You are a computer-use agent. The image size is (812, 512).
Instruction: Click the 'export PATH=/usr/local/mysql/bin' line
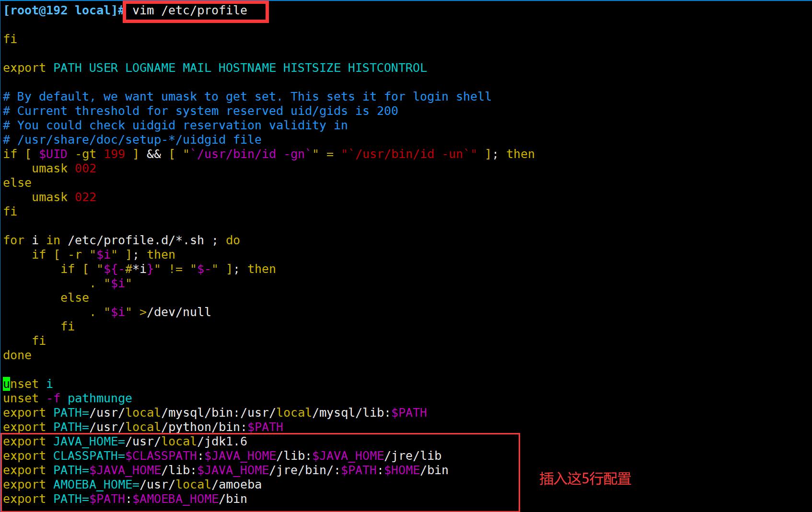215,413
